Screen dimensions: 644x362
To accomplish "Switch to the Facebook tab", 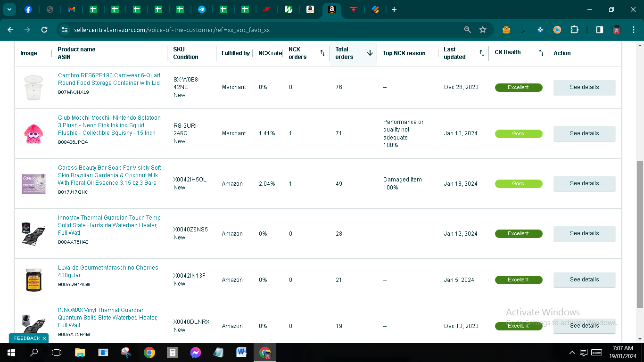I will (x=28, y=9).
